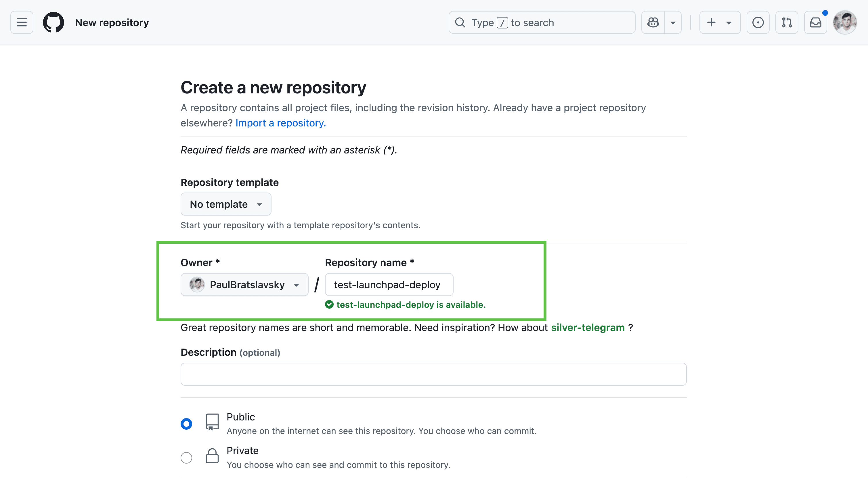The image size is (868, 492).
Task: Open the user profile avatar menu
Action: pyautogui.click(x=845, y=23)
